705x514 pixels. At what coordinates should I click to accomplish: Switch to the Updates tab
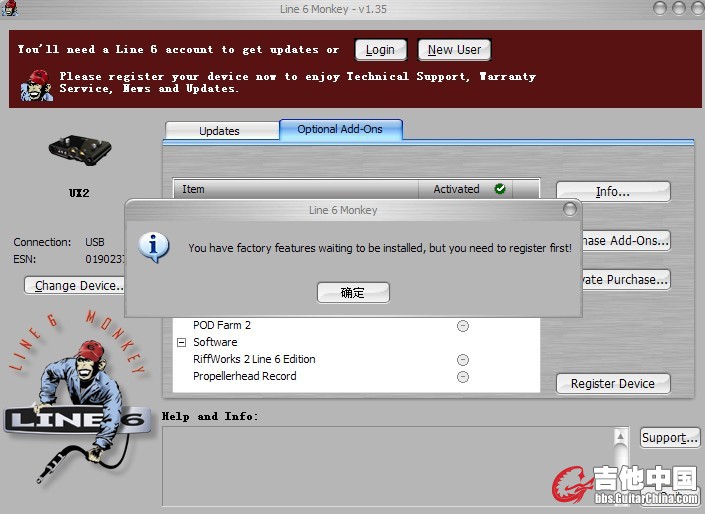[x=219, y=131]
